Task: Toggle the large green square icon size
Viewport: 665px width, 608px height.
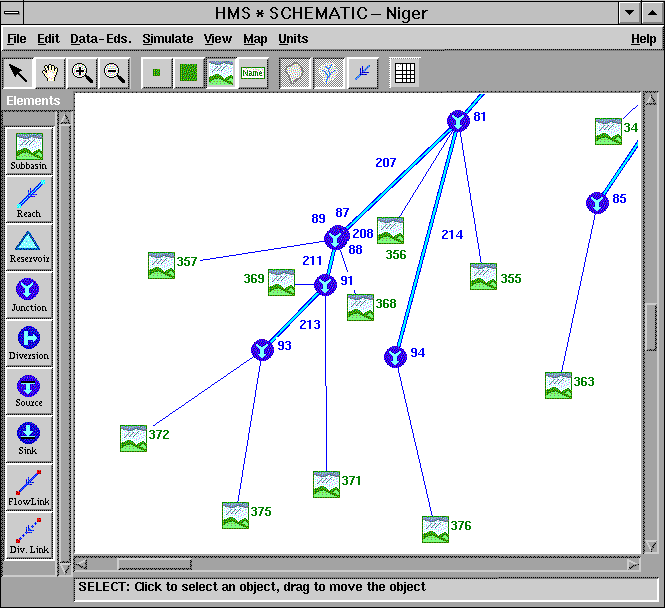Action: tap(188, 73)
